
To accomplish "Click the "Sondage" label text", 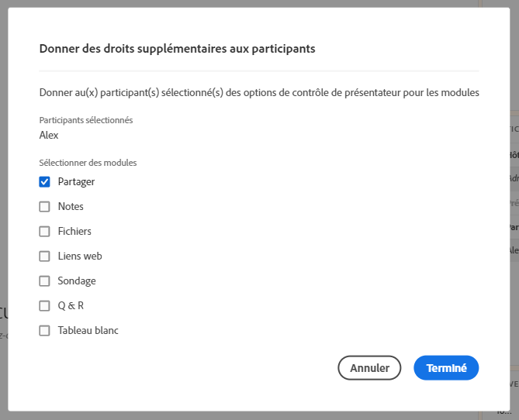I will tap(77, 281).
